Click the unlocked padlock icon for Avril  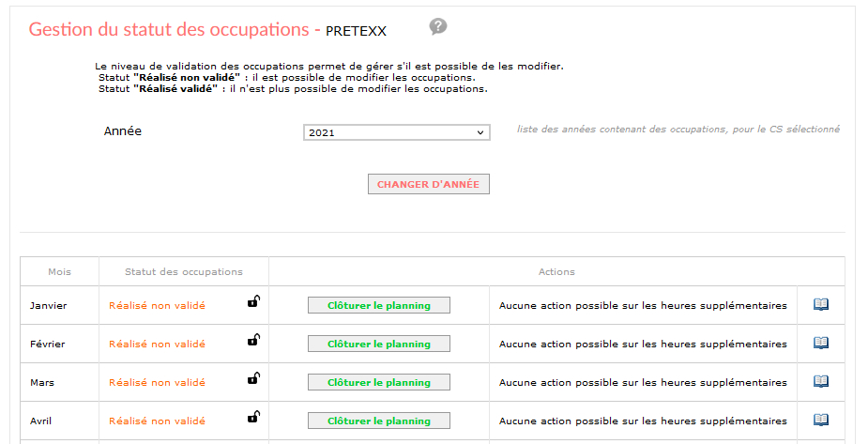253,417
